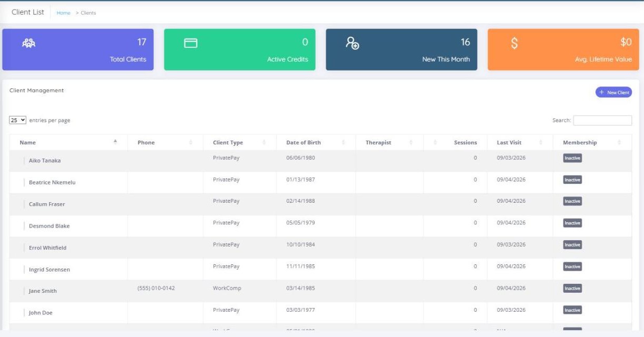Click date of birth 01/13/1987
The width and height of the screenshot is (644, 337).
click(x=300, y=180)
